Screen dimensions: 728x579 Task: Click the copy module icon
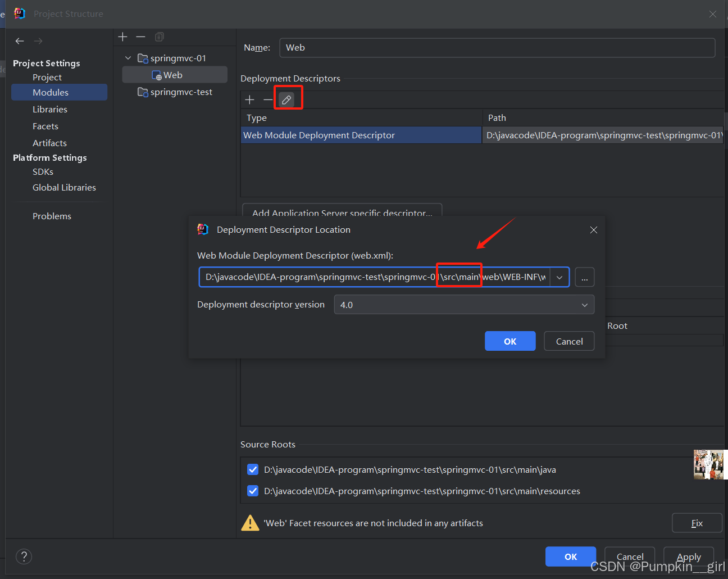160,37
